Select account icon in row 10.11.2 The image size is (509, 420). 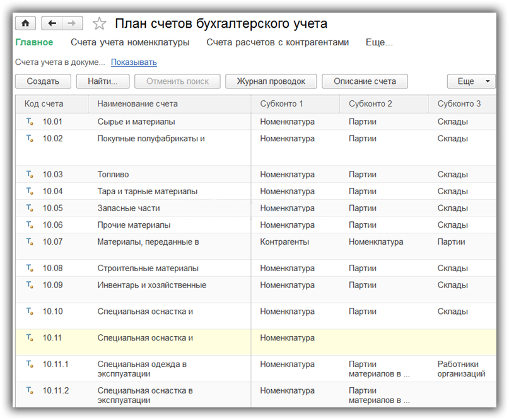30,391
